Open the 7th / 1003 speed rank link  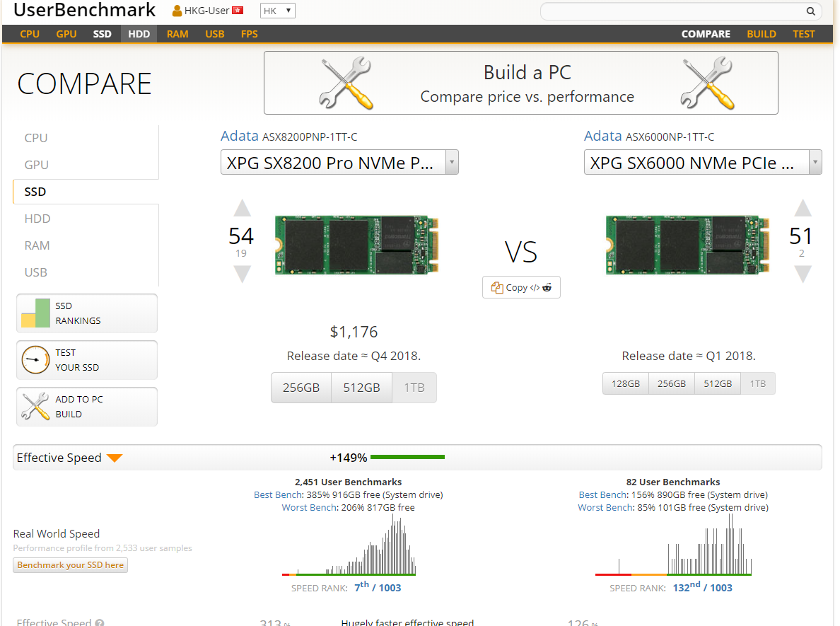(378, 587)
